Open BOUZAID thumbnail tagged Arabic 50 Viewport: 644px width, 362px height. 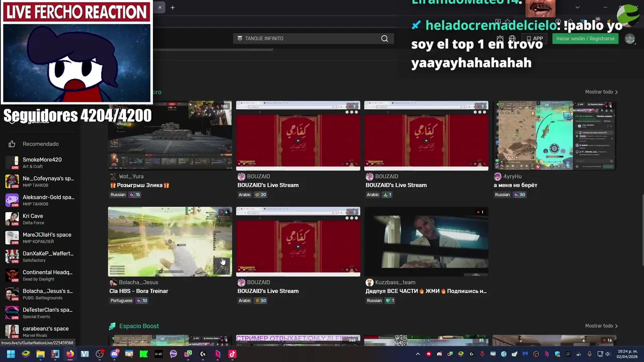coord(298,242)
